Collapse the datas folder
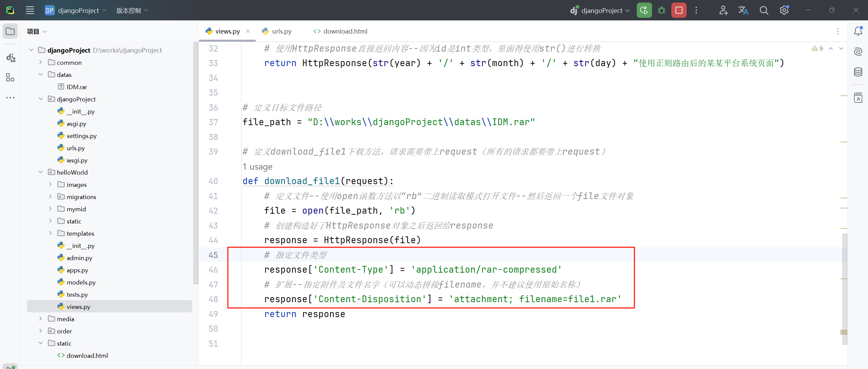The width and height of the screenshot is (868, 369). (41, 74)
